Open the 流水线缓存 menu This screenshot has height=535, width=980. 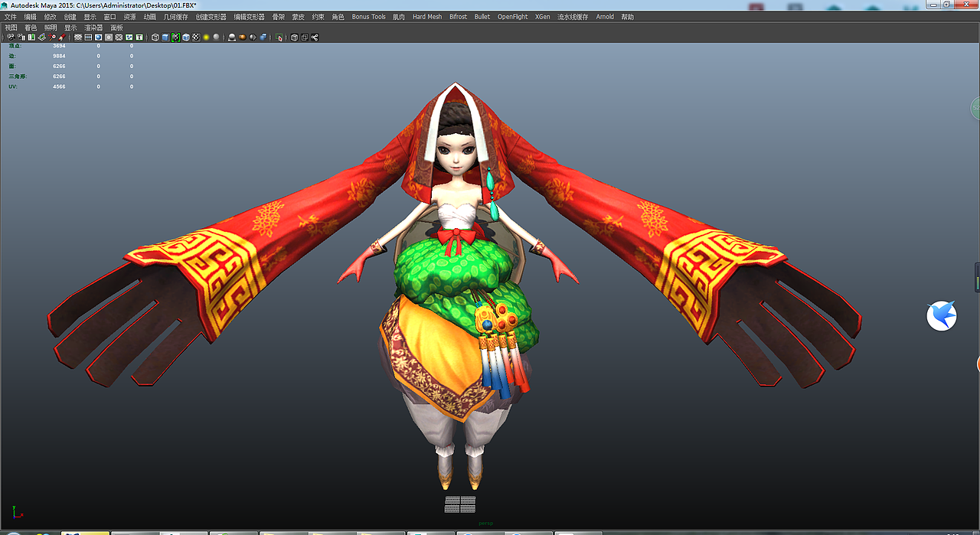[573, 17]
